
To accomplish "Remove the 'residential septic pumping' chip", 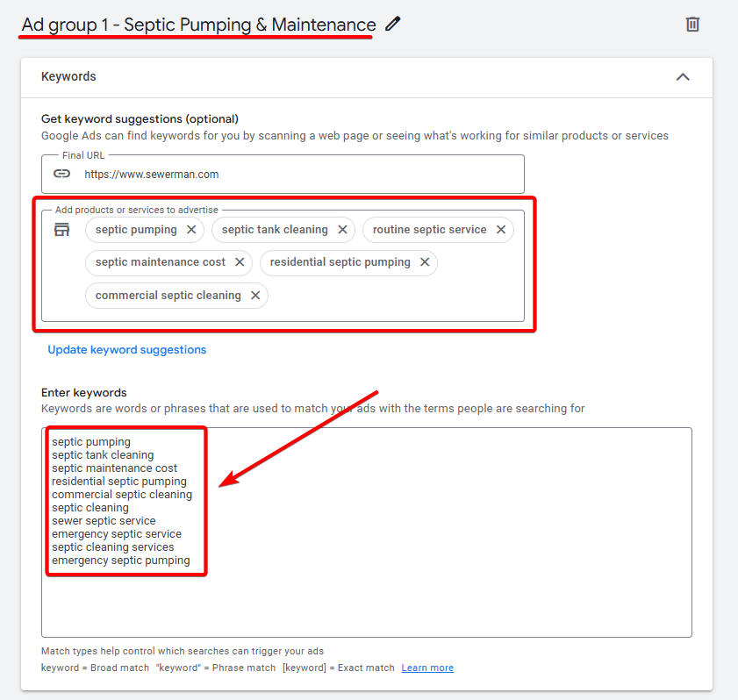I will pyautogui.click(x=425, y=262).
